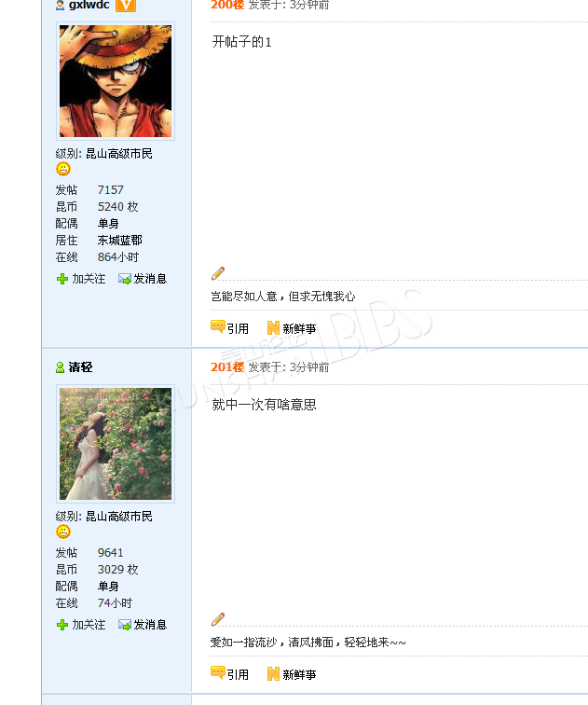This screenshot has height=705, width=588.
Task: Open user profile 清轻
Action: tap(80, 367)
